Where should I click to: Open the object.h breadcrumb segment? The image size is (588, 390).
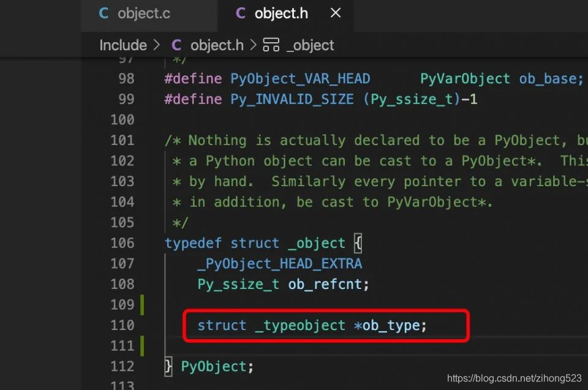(217, 45)
